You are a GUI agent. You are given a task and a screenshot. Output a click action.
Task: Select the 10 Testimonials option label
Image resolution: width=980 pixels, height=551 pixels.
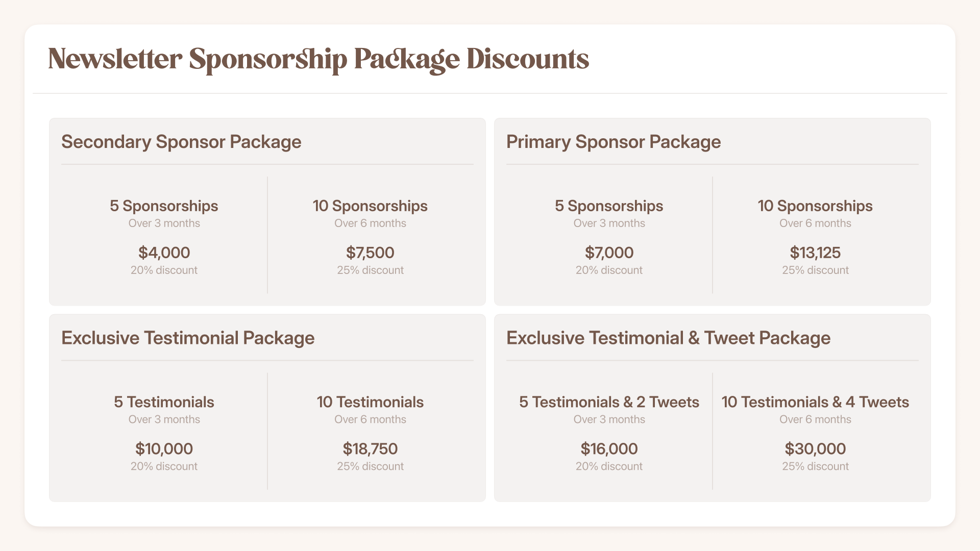point(370,402)
